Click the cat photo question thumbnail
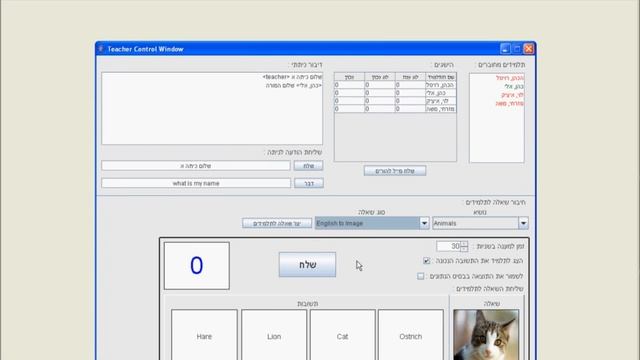Image resolution: width=640 pixels, height=360 pixels. click(486, 335)
